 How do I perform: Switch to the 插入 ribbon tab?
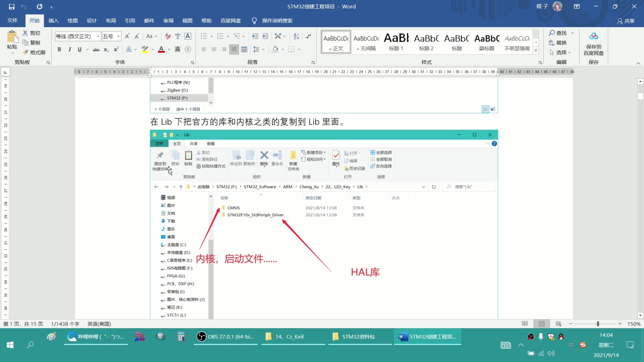pyautogui.click(x=53, y=21)
